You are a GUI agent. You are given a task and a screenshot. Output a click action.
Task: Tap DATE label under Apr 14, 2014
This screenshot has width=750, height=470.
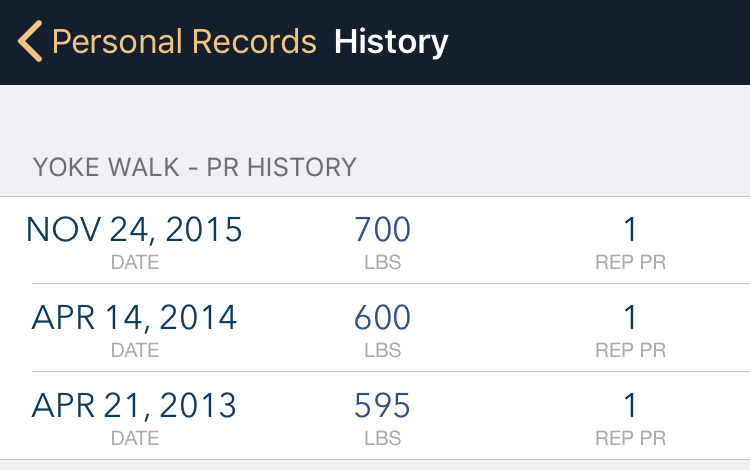(135, 350)
